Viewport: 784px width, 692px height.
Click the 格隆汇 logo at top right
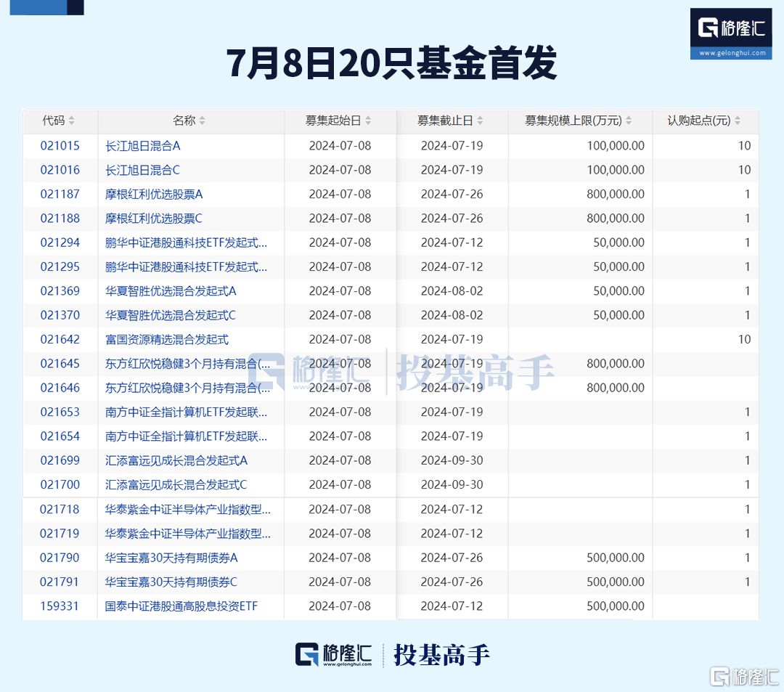731,34
